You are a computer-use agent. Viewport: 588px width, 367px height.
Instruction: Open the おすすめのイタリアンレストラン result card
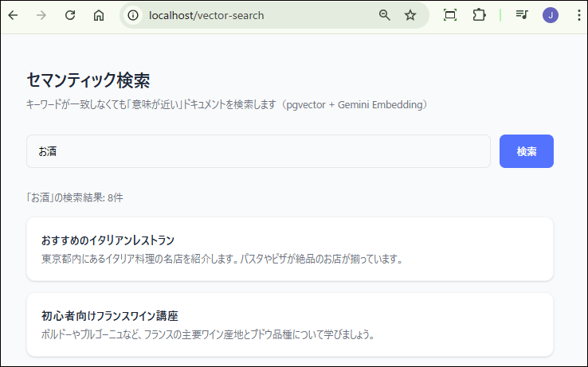(289, 248)
